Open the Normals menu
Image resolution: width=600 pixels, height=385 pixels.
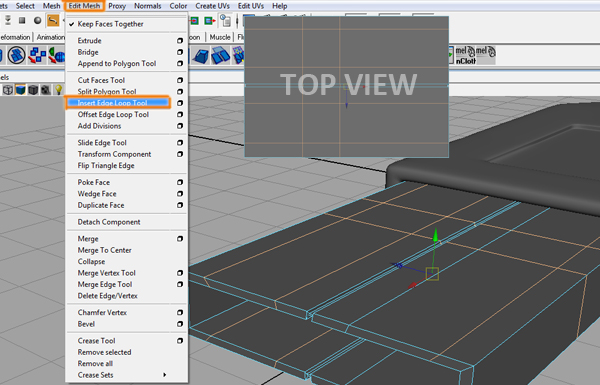point(147,6)
